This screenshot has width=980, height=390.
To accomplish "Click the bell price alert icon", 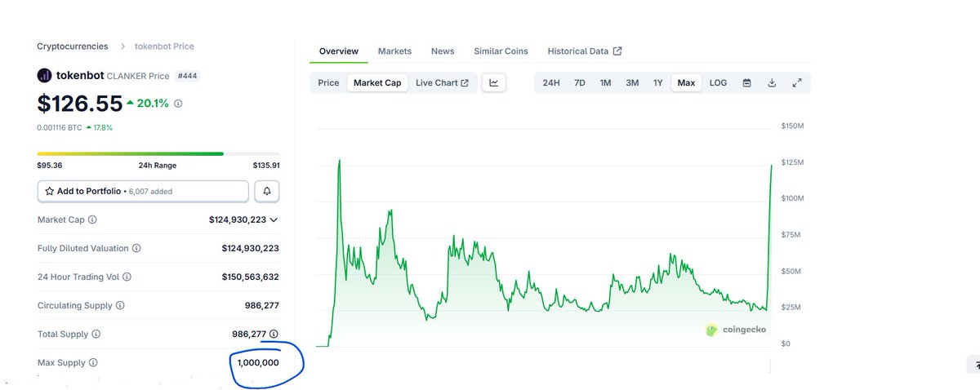I will click(x=266, y=191).
